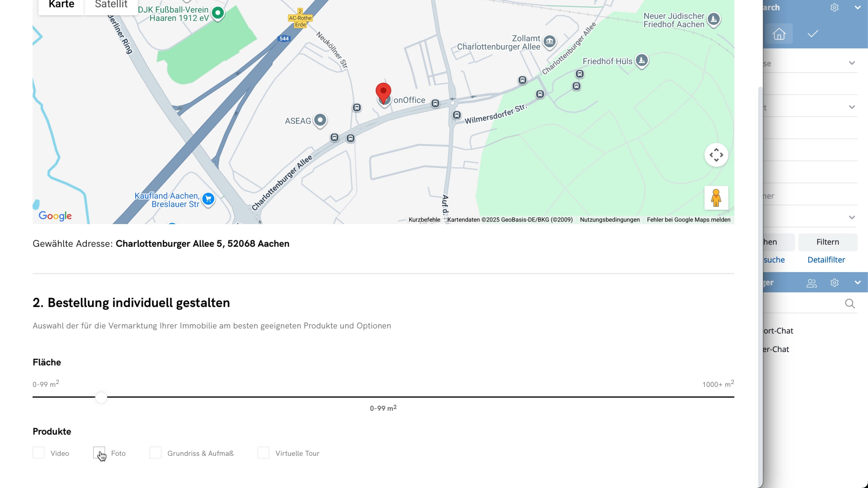
Task: Switch map to Satellit view
Action: [x=111, y=5]
